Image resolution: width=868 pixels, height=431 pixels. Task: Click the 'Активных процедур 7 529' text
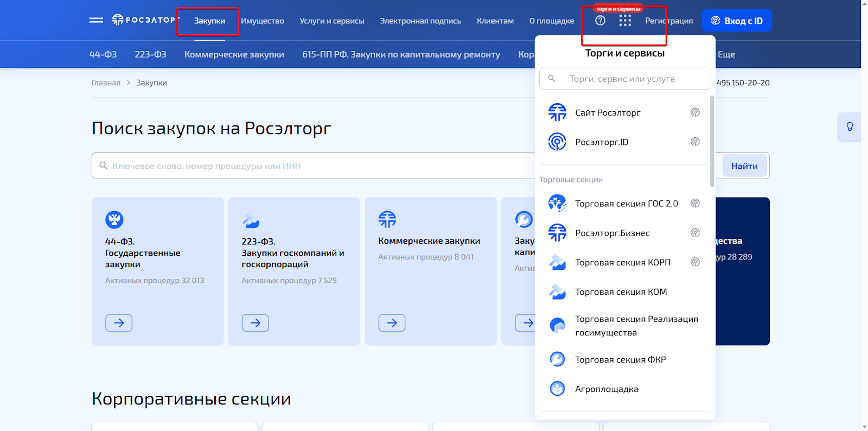[289, 281]
